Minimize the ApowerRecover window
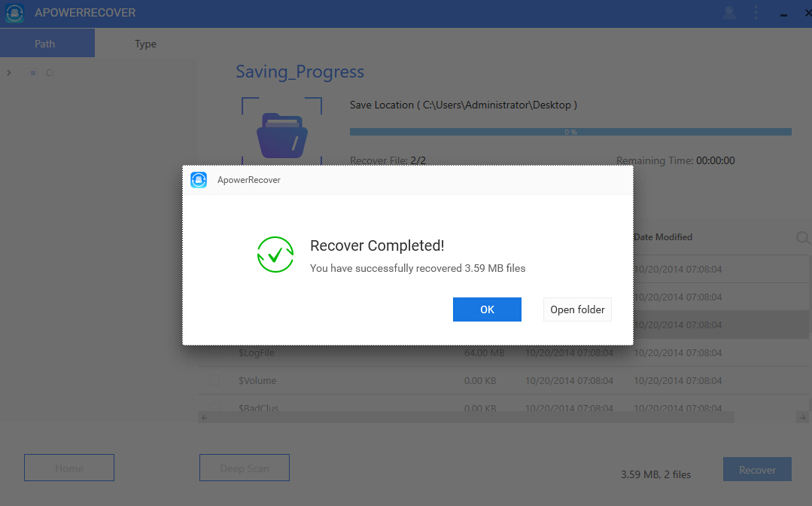The width and height of the screenshot is (812, 506). [x=783, y=14]
